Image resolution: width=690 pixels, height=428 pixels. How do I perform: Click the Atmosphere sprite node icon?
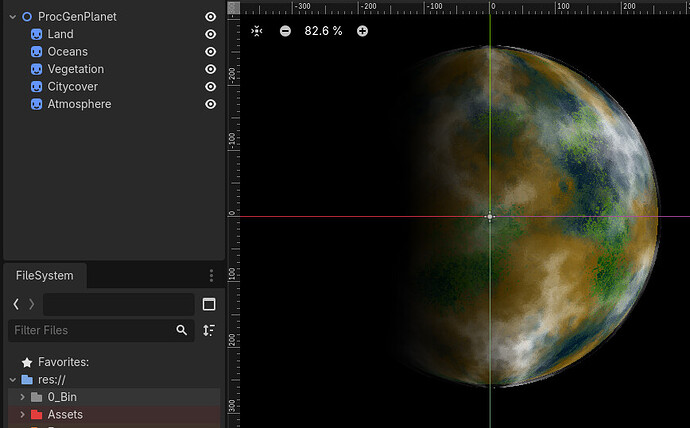pos(36,104)
